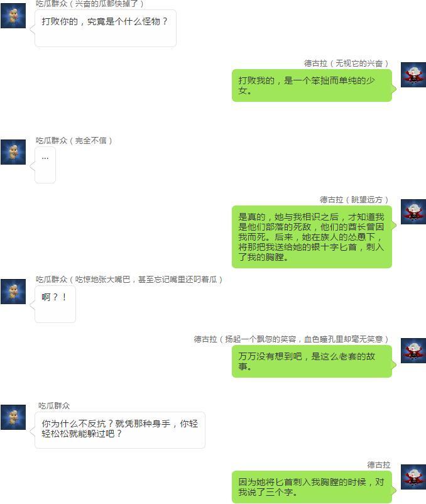The height and width of the screenshot is (504, 426).
Task: Select the green bubble 万万没有想到吧
Action: [x=312, y=361]
